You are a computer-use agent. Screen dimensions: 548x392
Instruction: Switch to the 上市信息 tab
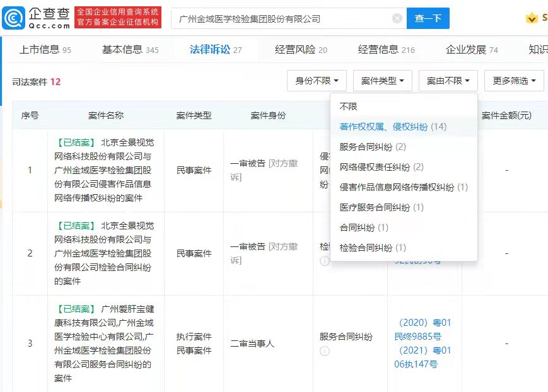coord(45,50)
